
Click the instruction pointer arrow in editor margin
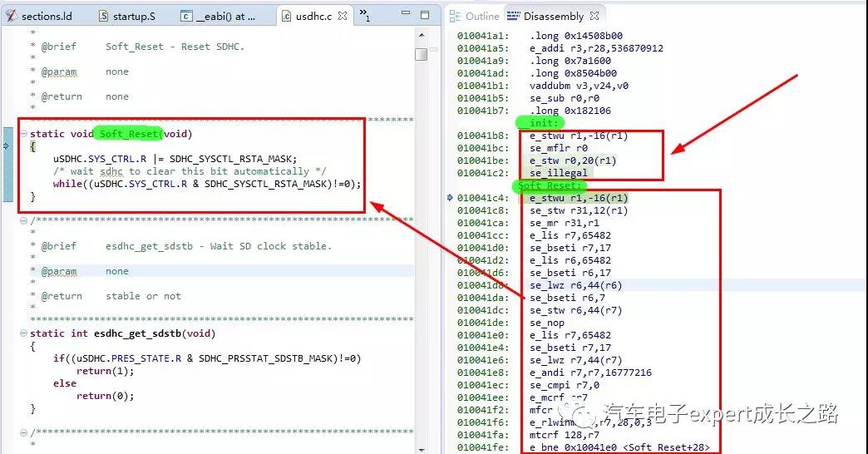pyautogui.click(x=7, y=146)
